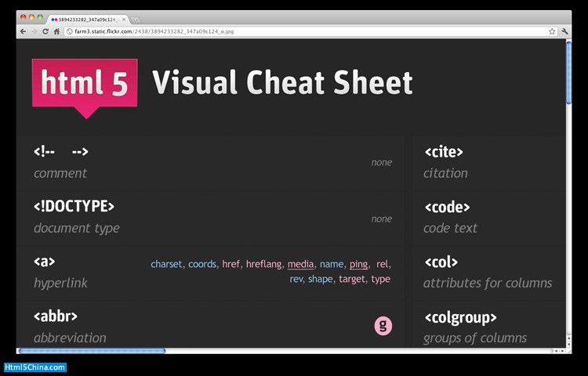588x376 pixels.
Task: Click the browser Back arrow button
Action: pyautogui.click(x=23, y=31)
